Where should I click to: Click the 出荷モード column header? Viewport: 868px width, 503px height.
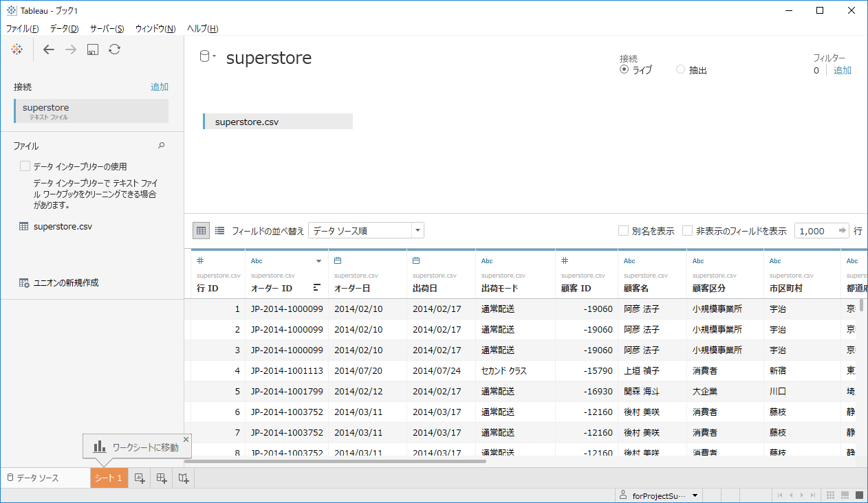tap(515, 273)
